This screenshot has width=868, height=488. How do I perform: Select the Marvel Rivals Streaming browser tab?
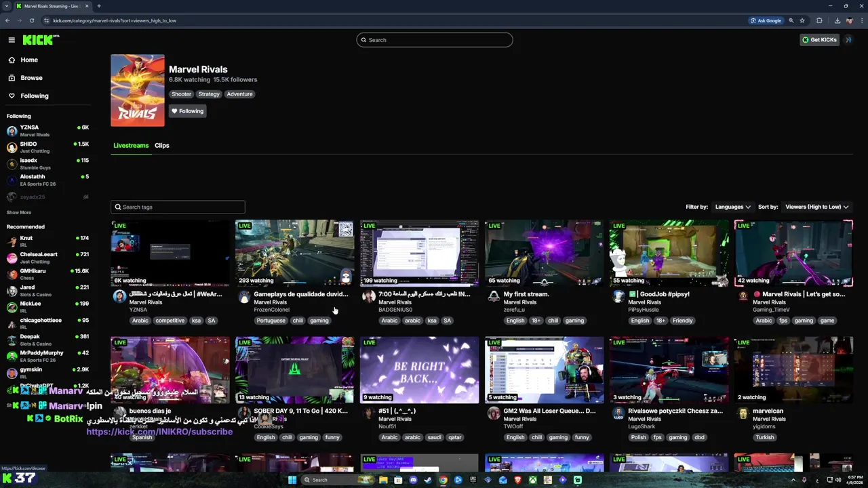click(52, 6)
